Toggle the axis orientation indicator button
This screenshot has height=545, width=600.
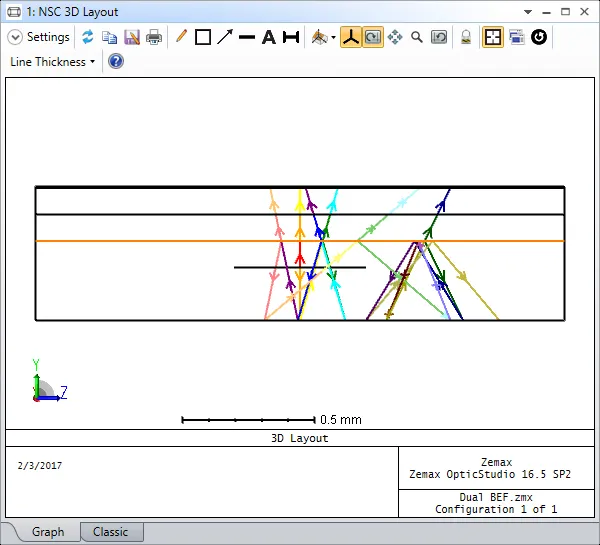tap(351, 37)
